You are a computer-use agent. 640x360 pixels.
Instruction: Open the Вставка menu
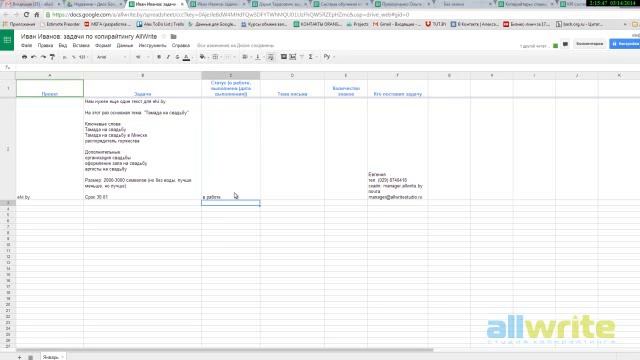coord(81,46)
